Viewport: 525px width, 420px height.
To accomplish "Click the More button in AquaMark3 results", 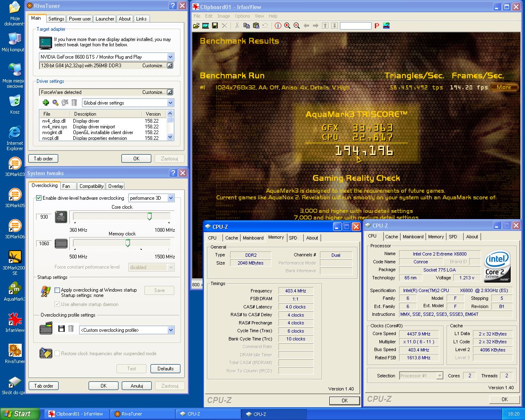I will pos(504,87).
